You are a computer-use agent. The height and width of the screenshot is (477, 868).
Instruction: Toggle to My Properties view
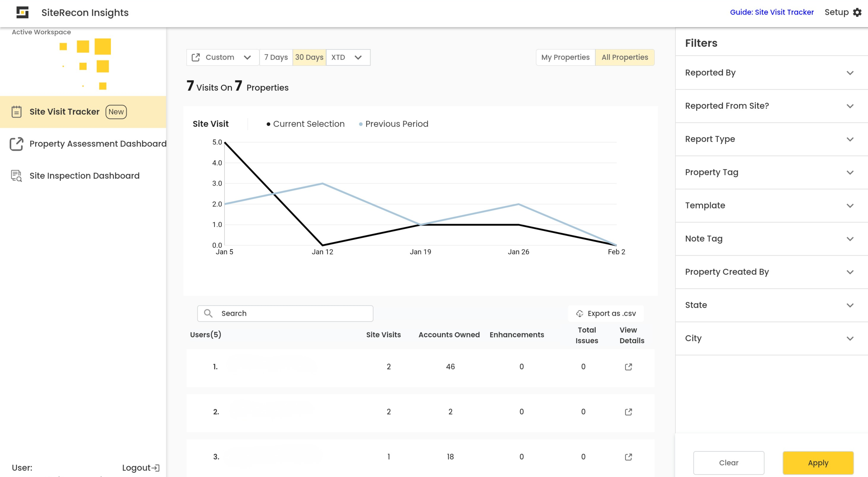click(565, 57)
